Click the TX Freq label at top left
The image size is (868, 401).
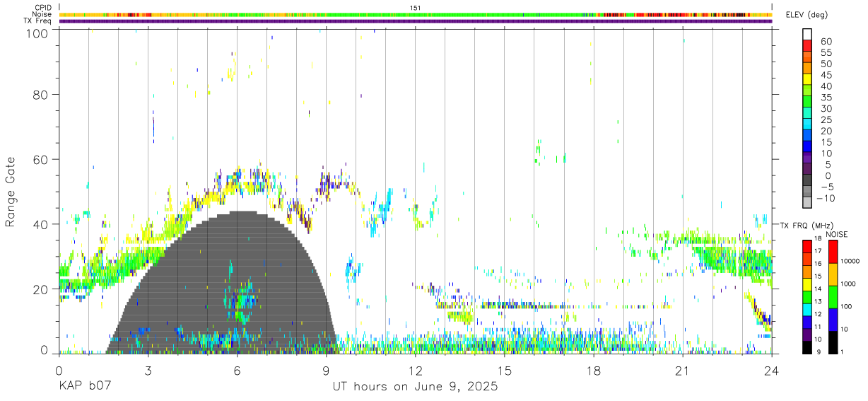pos(37,21)
